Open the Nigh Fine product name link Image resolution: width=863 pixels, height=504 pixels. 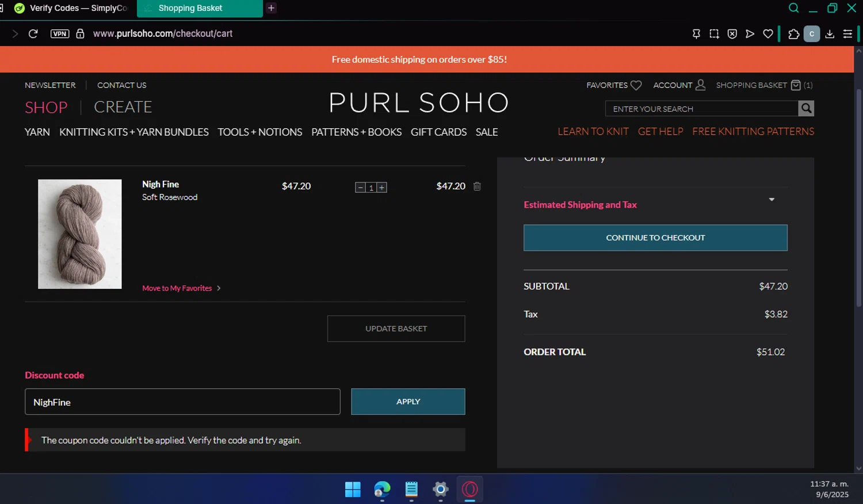[x=161, y=184]
